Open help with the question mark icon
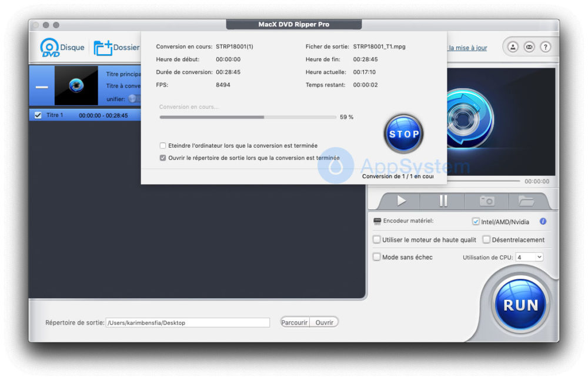The image size is (588, 380). (545, 47)
